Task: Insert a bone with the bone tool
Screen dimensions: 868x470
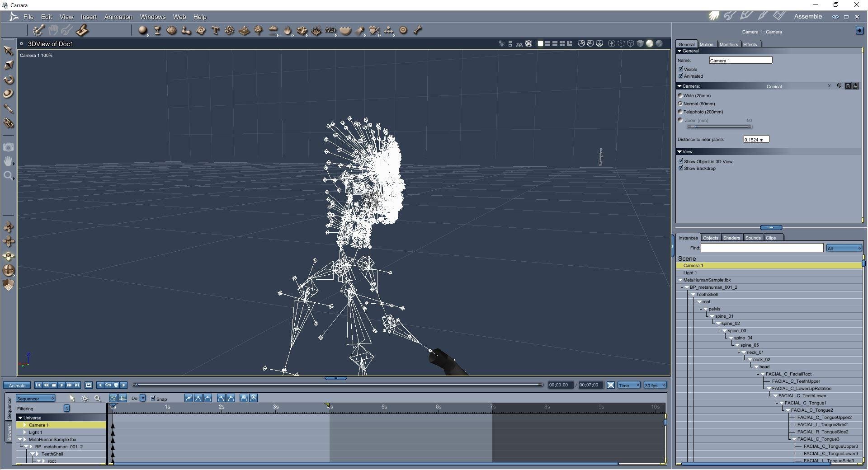Action: [x=418, y=30]
